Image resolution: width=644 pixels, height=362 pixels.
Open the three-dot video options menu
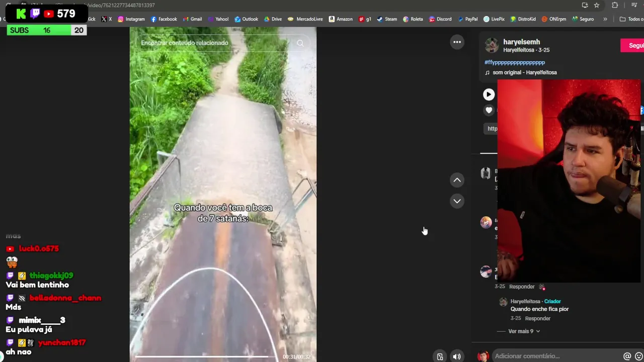point(457,42)
